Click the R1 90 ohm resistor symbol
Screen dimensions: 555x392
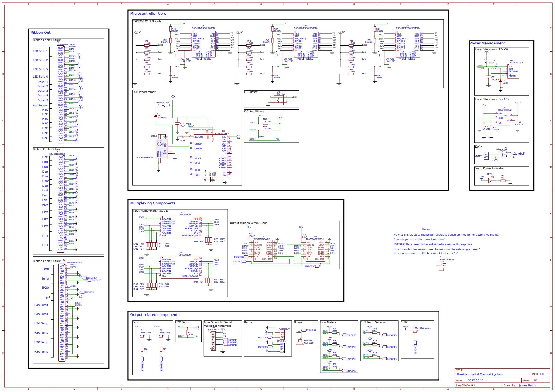click(502, 180)
